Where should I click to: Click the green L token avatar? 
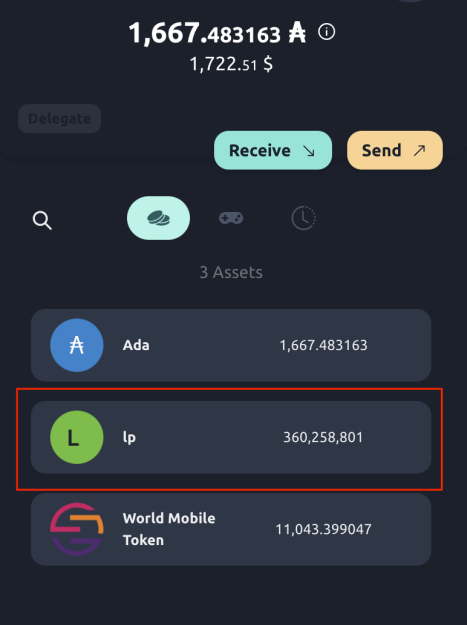(77, 437)
